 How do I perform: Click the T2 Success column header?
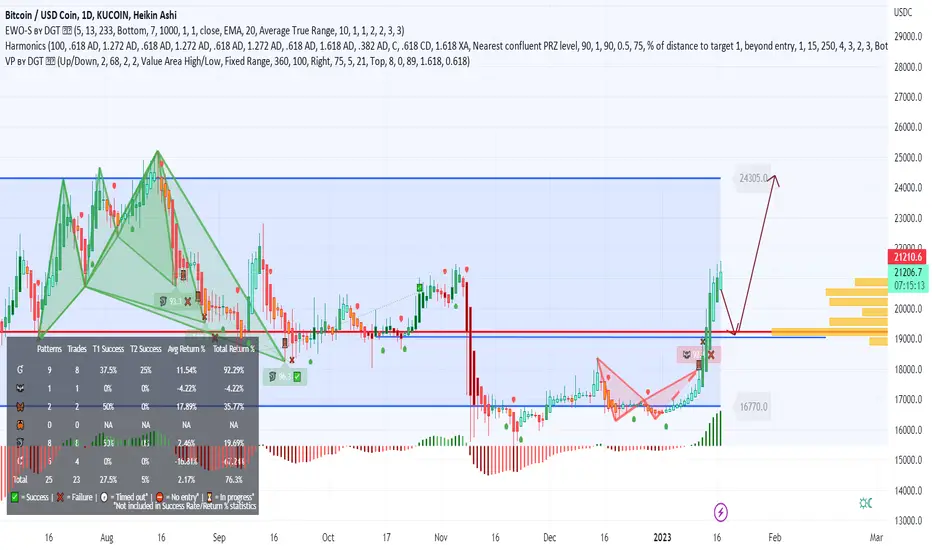[x=146, y=349]
